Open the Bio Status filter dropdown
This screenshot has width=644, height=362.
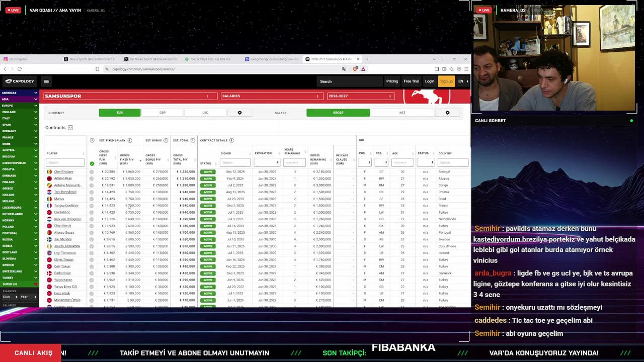[425, 162]
